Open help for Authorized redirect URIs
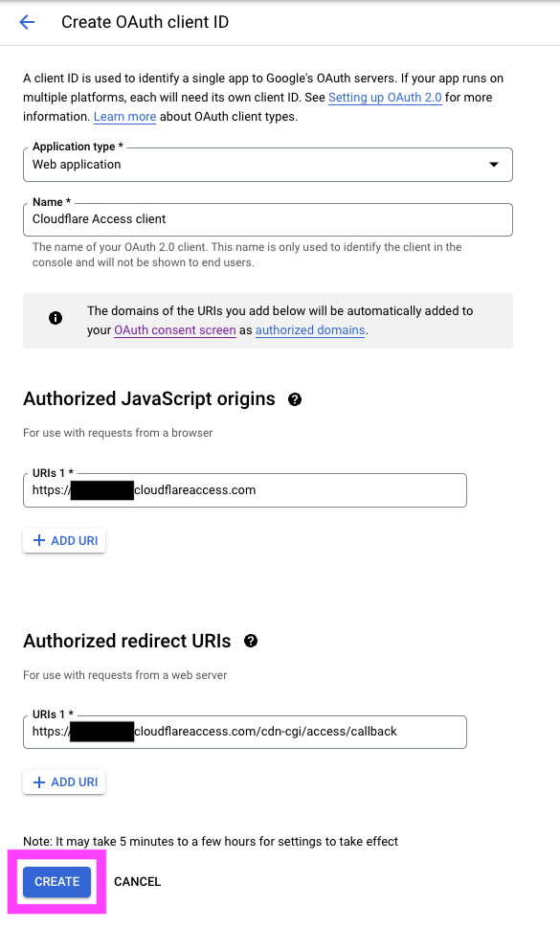 pos(251,641)
